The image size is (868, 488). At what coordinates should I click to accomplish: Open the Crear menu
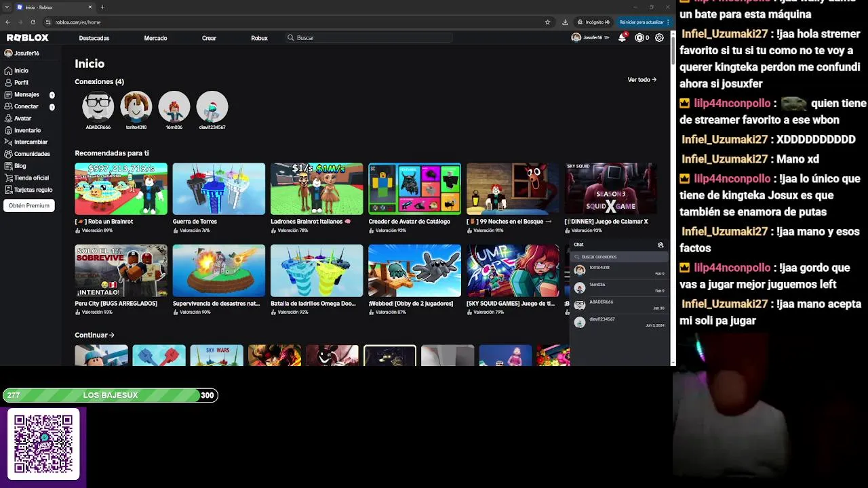(x=209, y=38)
